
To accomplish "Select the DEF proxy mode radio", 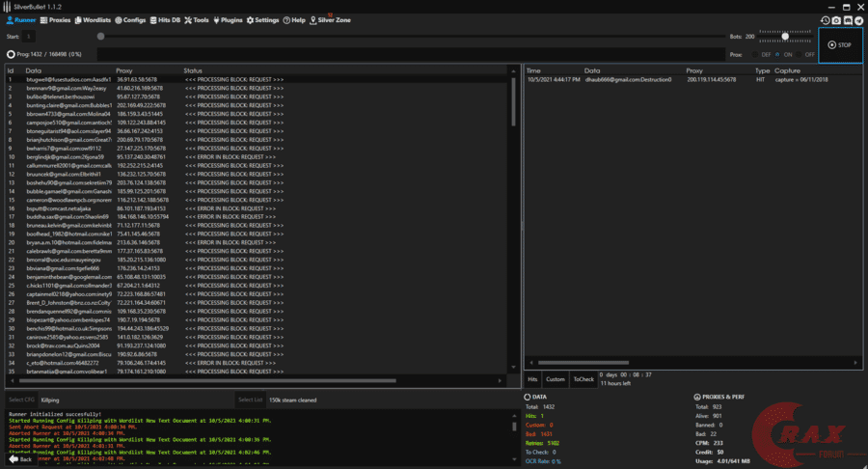I will click(x=756, y=55).
